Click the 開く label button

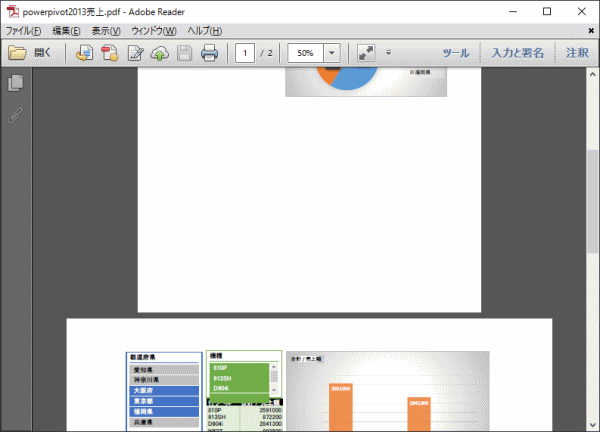42,52
